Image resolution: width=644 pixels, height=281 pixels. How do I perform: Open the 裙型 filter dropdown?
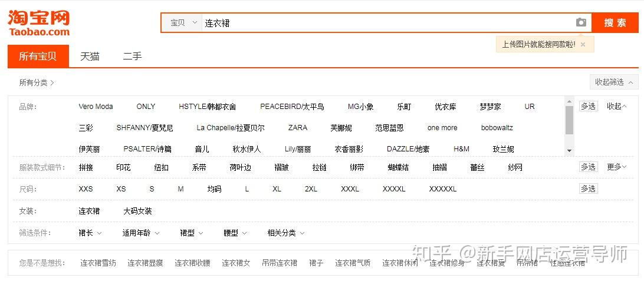192,233
